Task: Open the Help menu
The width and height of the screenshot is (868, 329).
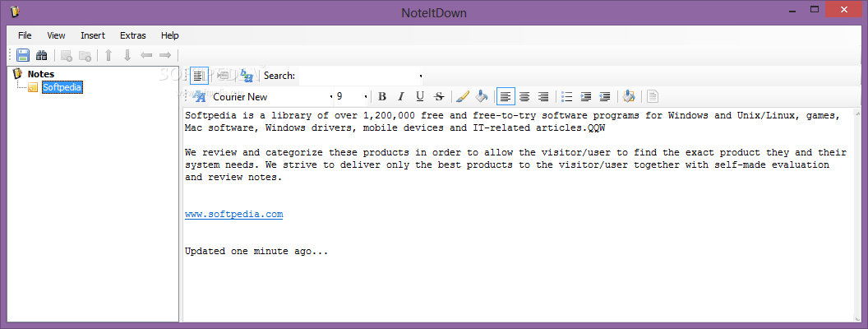Action: click(170, 35)
